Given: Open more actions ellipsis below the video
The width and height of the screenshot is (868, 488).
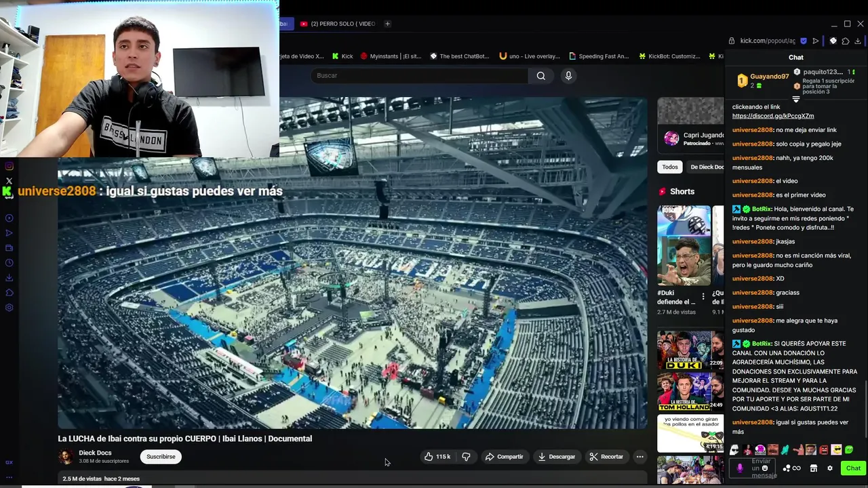Looking at the screenshot, I should pos(639,457).
